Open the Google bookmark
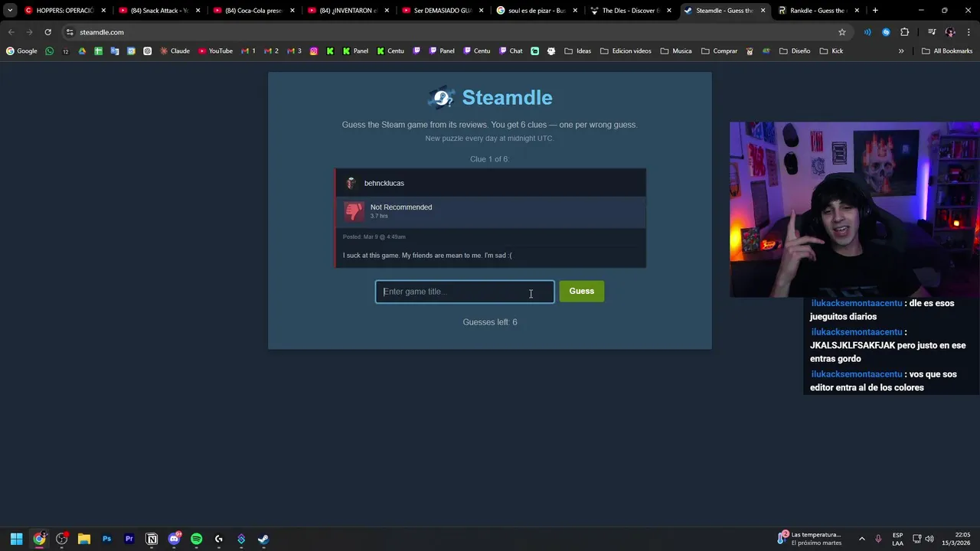Viewport: 980px width, 551px height. click(x=21, y=51)
